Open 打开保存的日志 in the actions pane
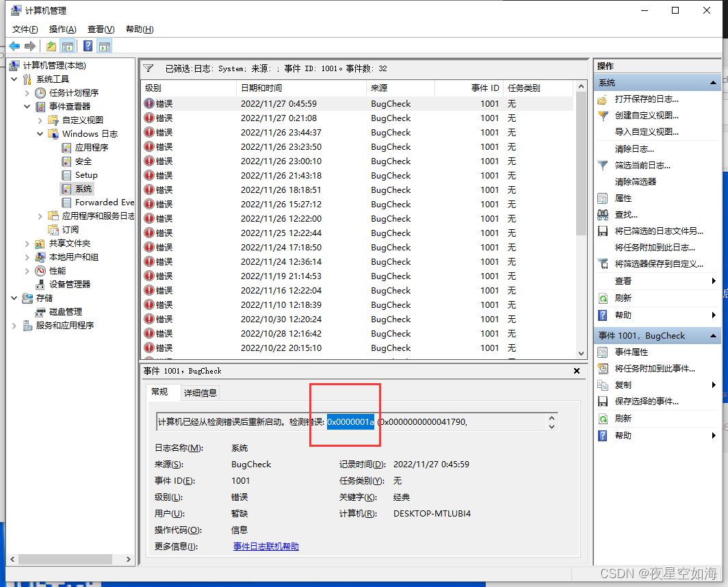Screen dimensions: 728x587 [x=647, y=99]
